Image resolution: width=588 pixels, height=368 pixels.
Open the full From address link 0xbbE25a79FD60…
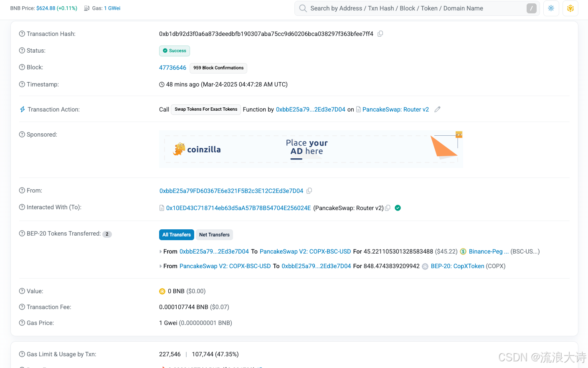tap(231, 191)
